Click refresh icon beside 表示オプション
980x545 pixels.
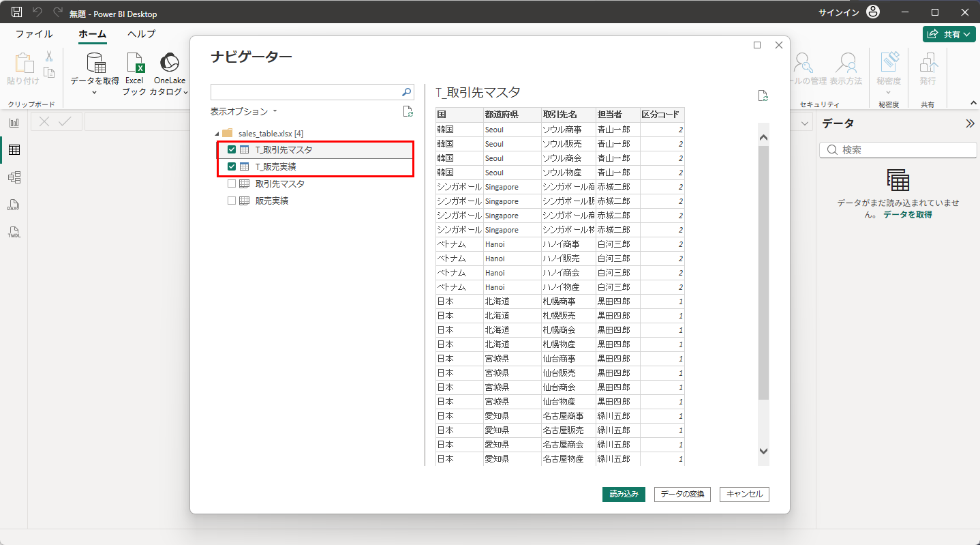[x=407, y=112]
